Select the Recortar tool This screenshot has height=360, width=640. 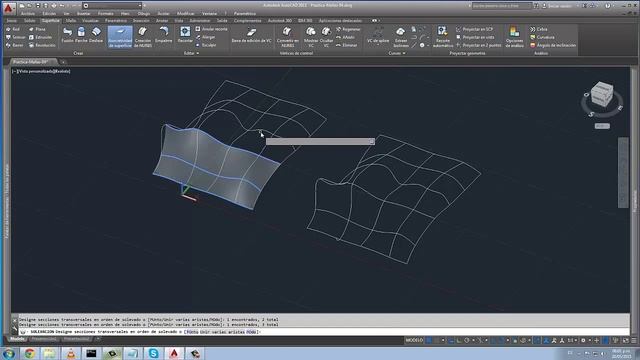(185, 35)
